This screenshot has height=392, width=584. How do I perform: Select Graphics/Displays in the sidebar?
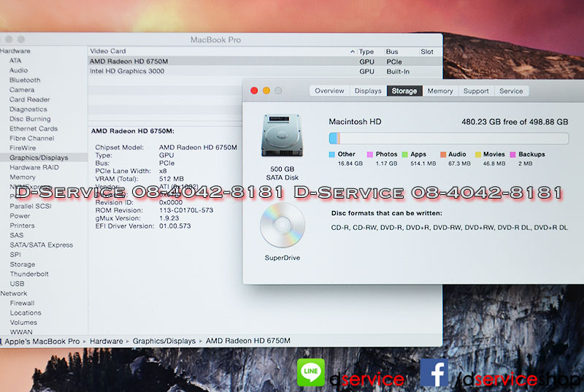39,158
